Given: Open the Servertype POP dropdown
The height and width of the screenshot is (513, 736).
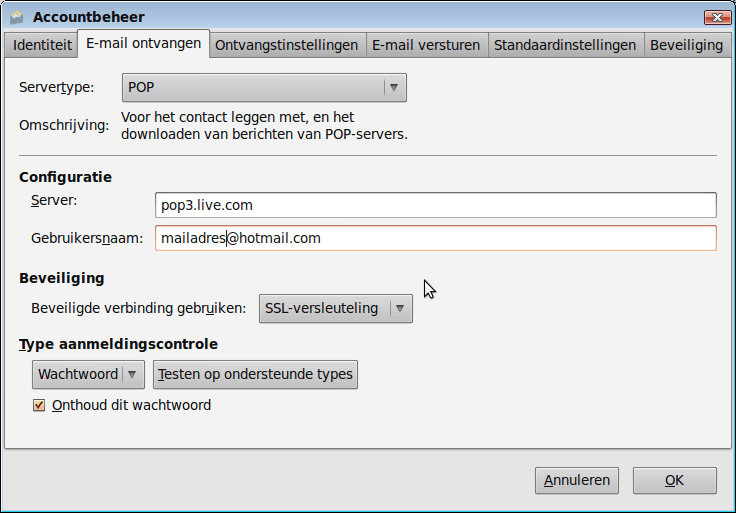Looking at the screenshot, I should click(264, 88).
